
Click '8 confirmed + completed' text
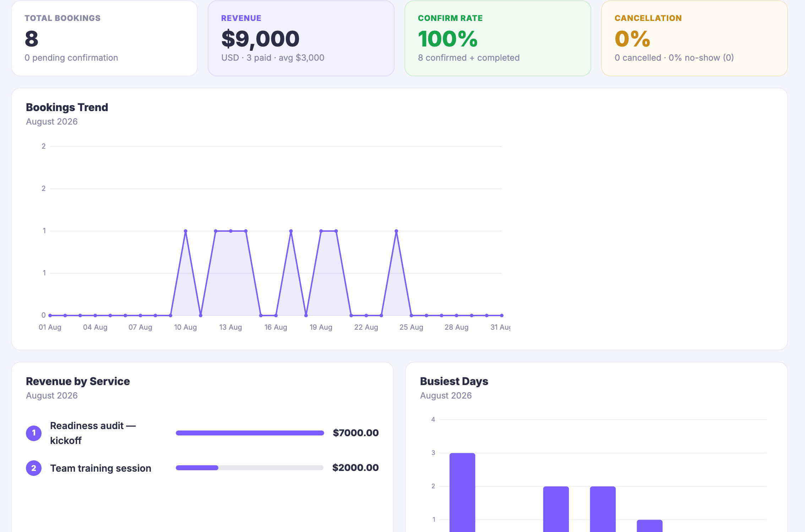(469, 57)
